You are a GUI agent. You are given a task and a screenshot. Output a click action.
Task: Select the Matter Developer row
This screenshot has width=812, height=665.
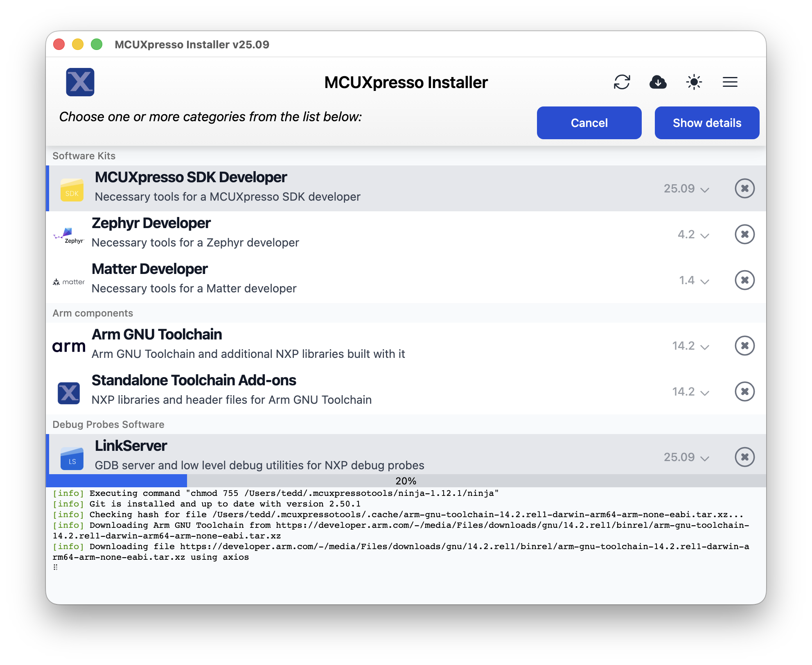pyautogui.click(x=406, y=280)
